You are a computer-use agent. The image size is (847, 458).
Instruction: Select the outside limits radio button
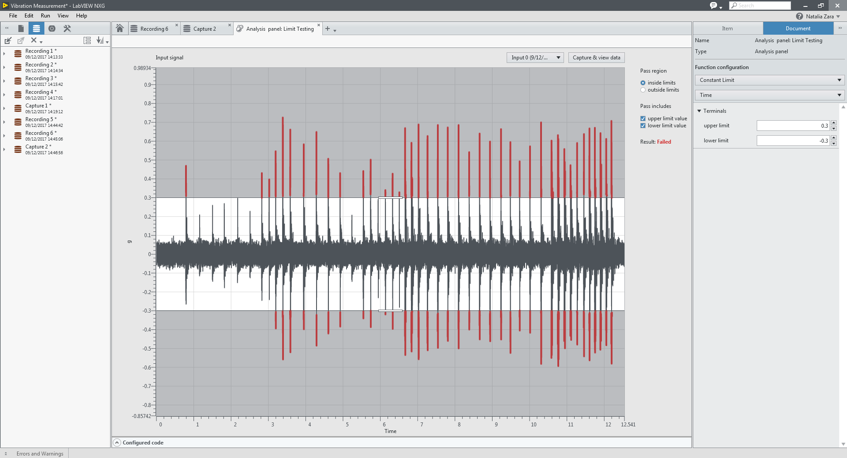[x=643, y=90]
